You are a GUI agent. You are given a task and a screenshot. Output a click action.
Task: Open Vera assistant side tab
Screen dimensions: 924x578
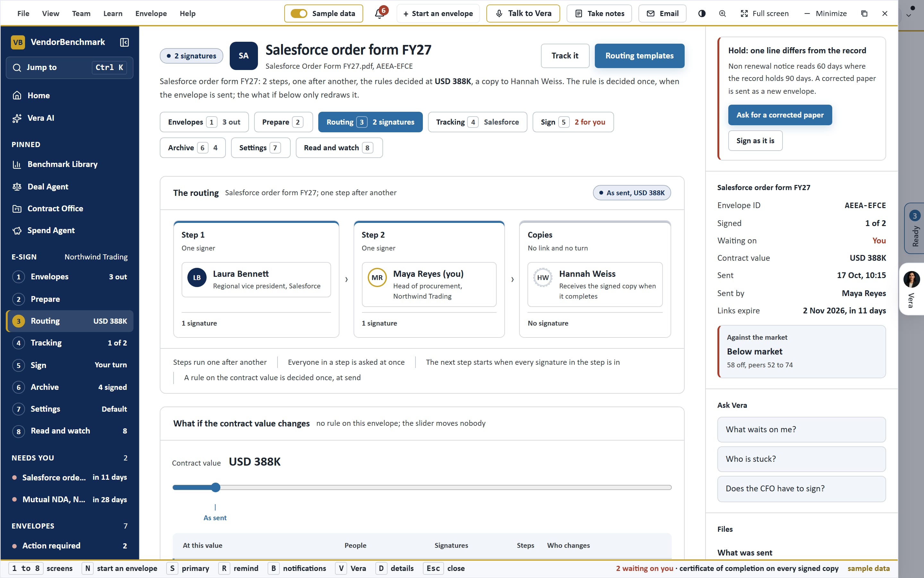[912, 289]
